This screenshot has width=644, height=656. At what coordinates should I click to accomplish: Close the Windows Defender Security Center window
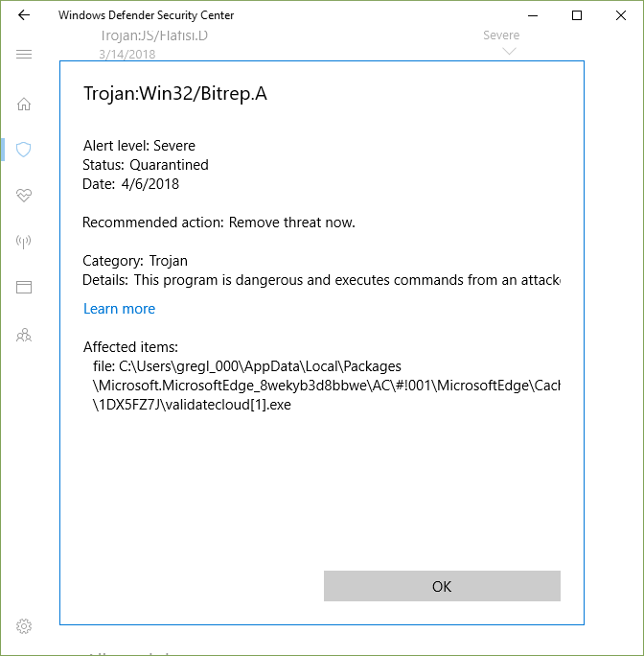coord(621,15)
